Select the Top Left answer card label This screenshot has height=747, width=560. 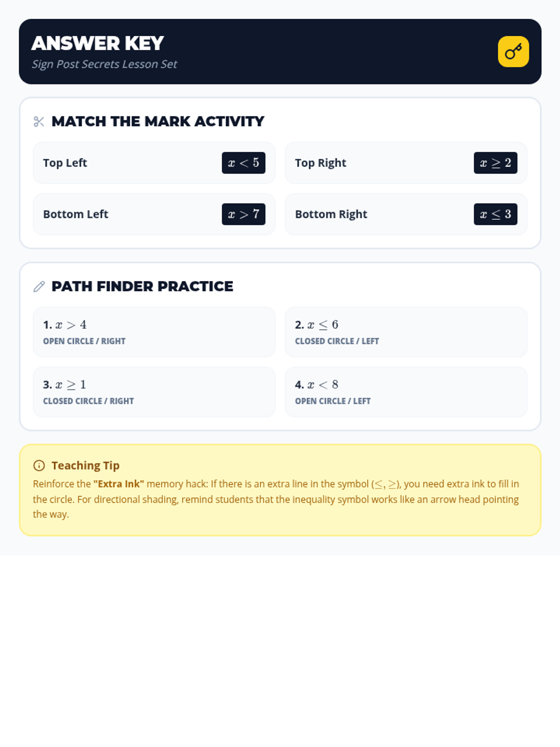coord(65,163)
